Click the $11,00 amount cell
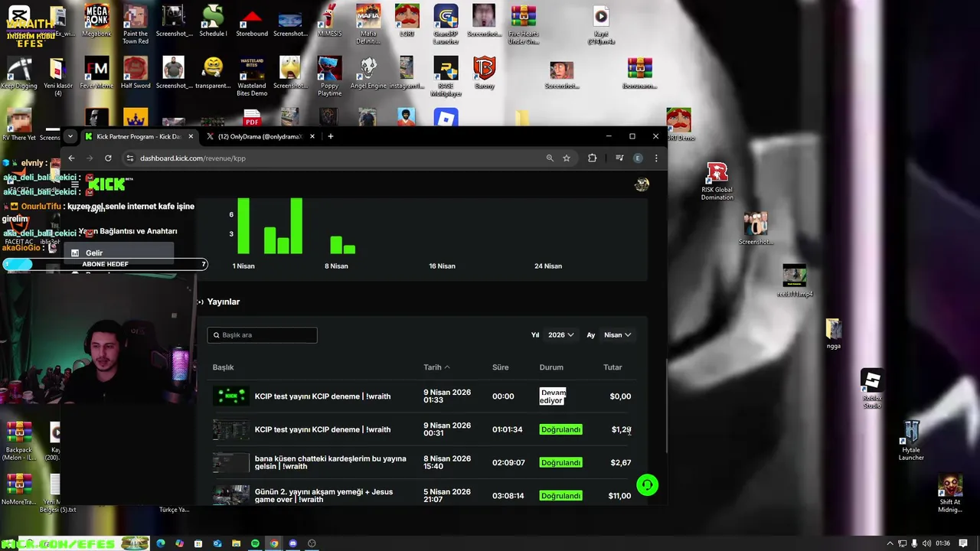Image resolution: width=980 pixels, height=551 pixels. pyautogui.click(x=619, y=496)
